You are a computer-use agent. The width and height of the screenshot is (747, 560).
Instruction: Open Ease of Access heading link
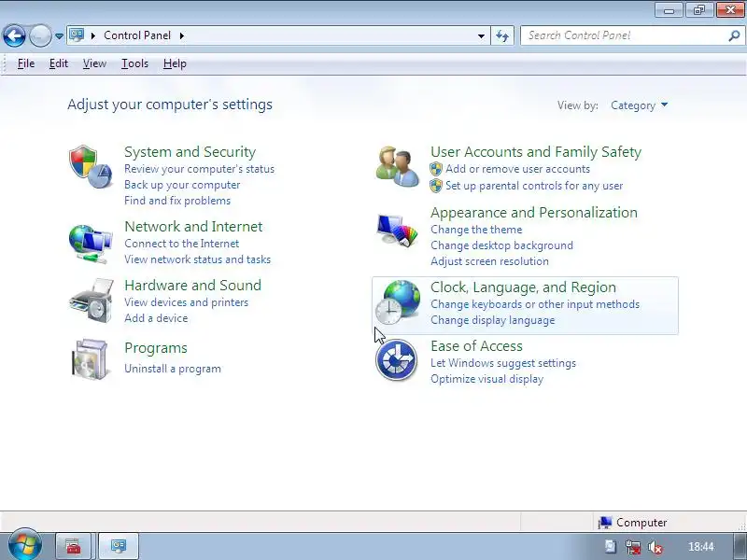tap(476, 346)
